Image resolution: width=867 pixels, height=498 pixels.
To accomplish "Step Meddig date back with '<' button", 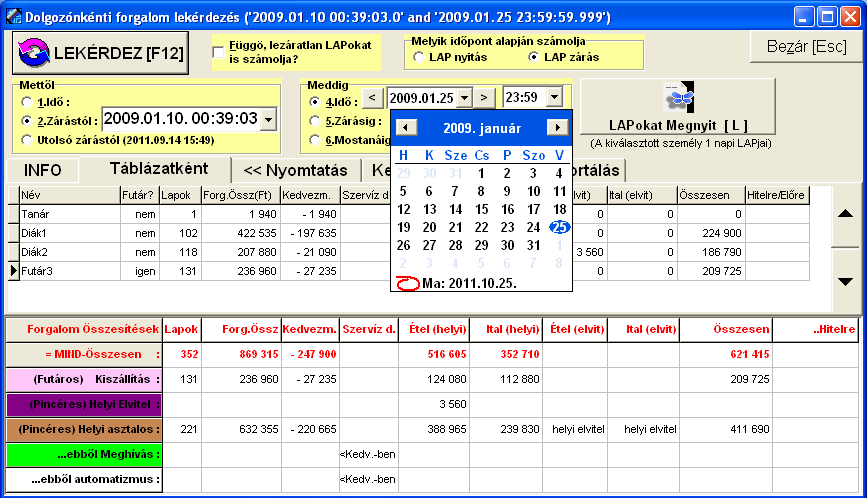I will (373, 98).
